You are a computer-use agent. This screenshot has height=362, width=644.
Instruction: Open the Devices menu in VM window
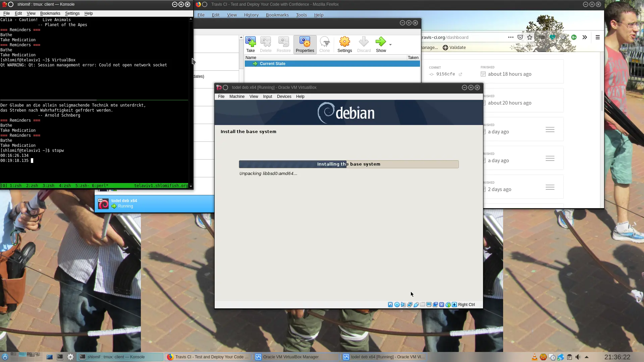point(284,97)
